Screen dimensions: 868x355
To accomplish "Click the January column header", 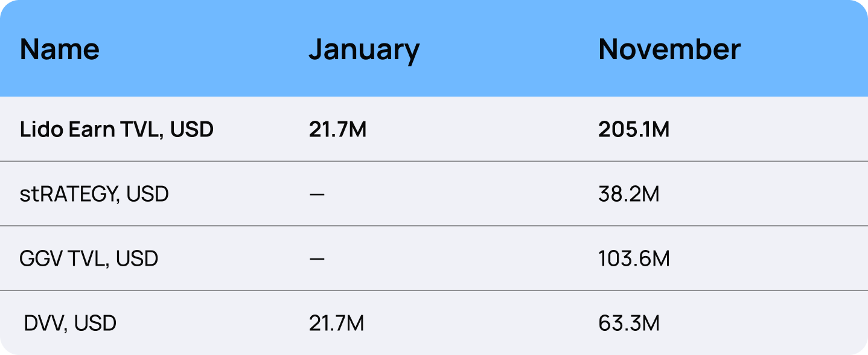I will pyautogui.click(x=364, y=50).
